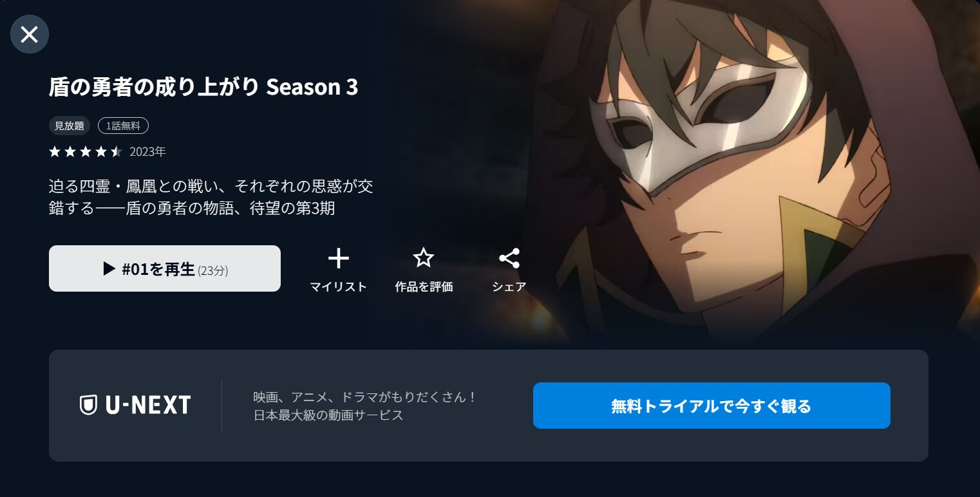Click the 盾の勇者の成り上がり Season 3 title
Screen dimensions: 980x497
click(203, 87)
